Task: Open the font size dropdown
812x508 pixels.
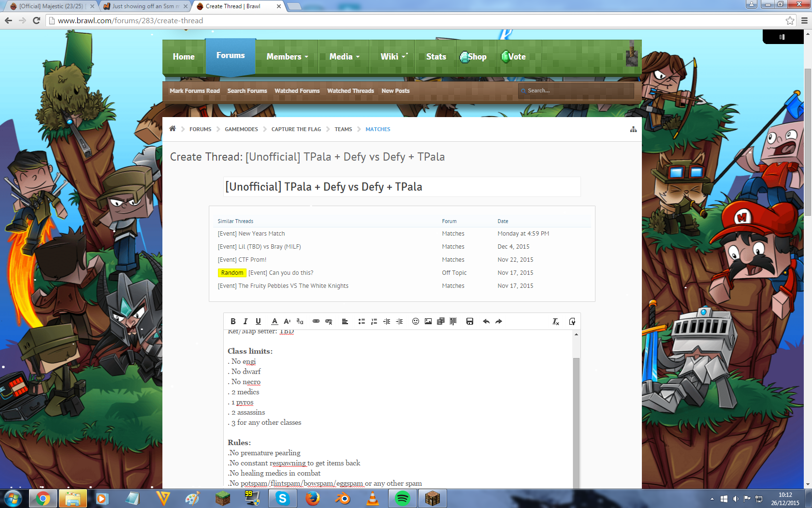Action: click(x=287, y=321)
